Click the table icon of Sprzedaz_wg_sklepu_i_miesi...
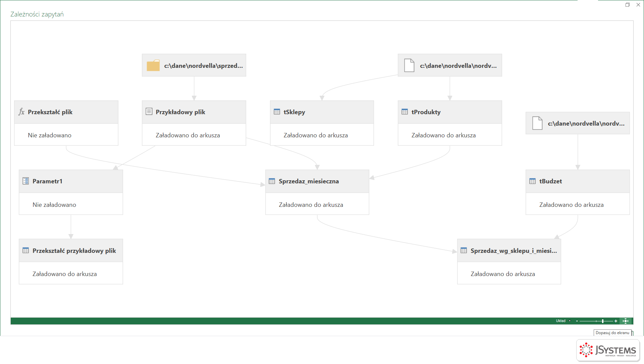 coord(464,251)
